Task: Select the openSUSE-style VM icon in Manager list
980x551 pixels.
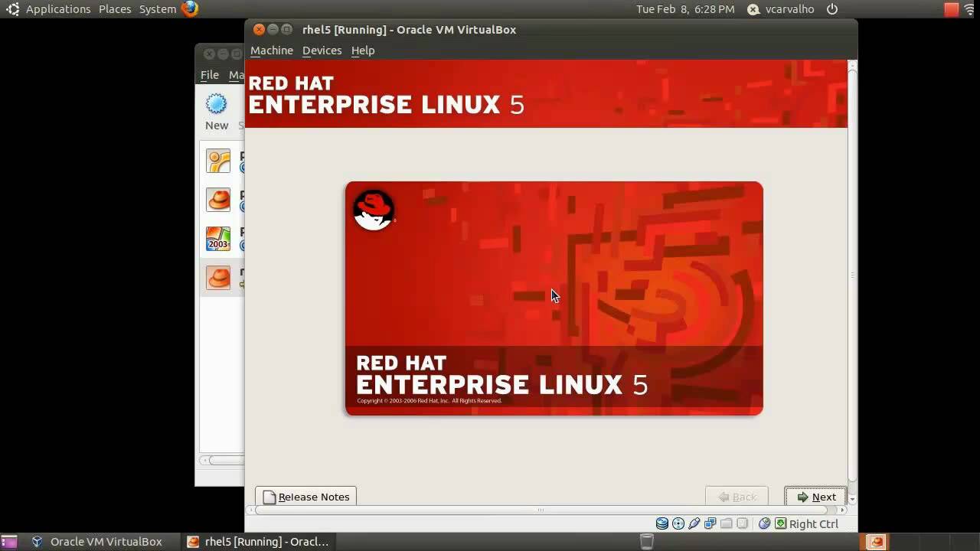Action: pyautogui.click(x=218, y=161)
